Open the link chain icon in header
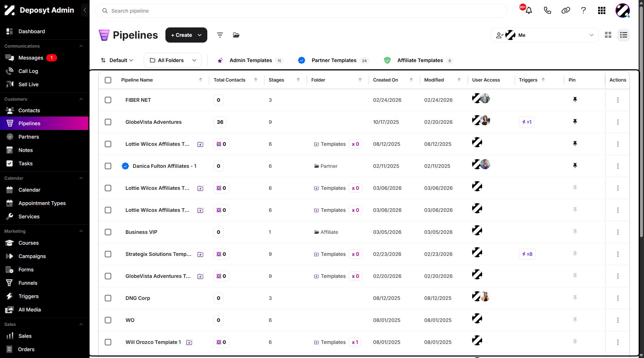Image resolution: width=644 pixels, height=358 pixels. [566, 10]
